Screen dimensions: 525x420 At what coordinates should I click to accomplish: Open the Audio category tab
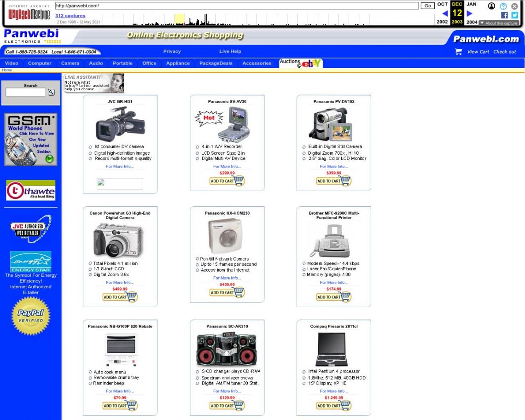pyautogui.click(x=96, y=63)
